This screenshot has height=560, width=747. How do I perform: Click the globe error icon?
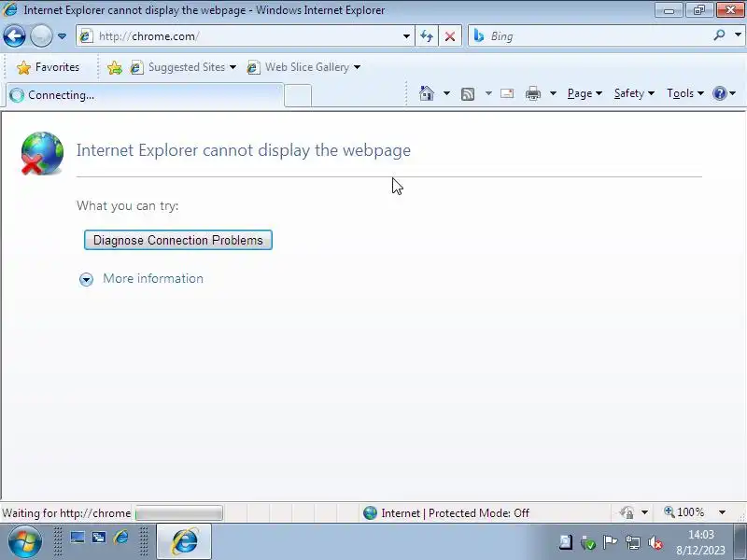click(x=42, y=153)
